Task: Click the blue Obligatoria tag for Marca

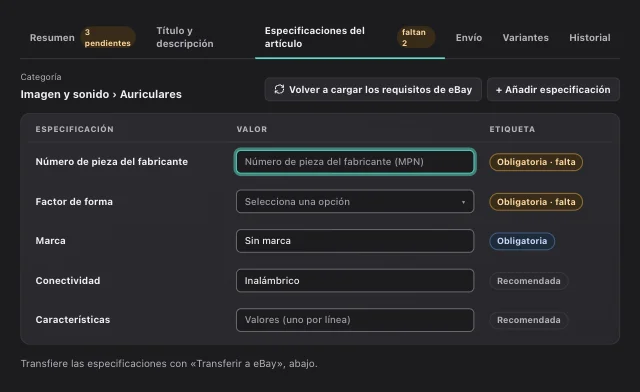Action: [x=522, y=241]
